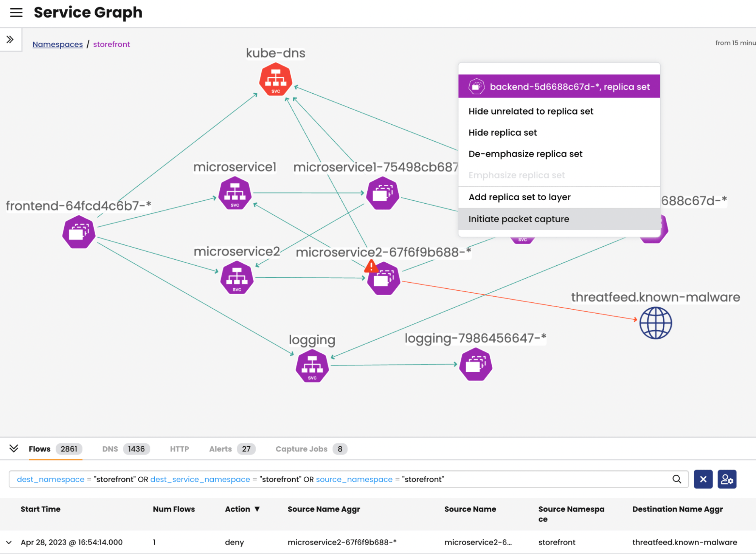
Task: Click the Apr 28, 2023 @ 16:54:14.000 timestamp
Action: click(71, 542)
